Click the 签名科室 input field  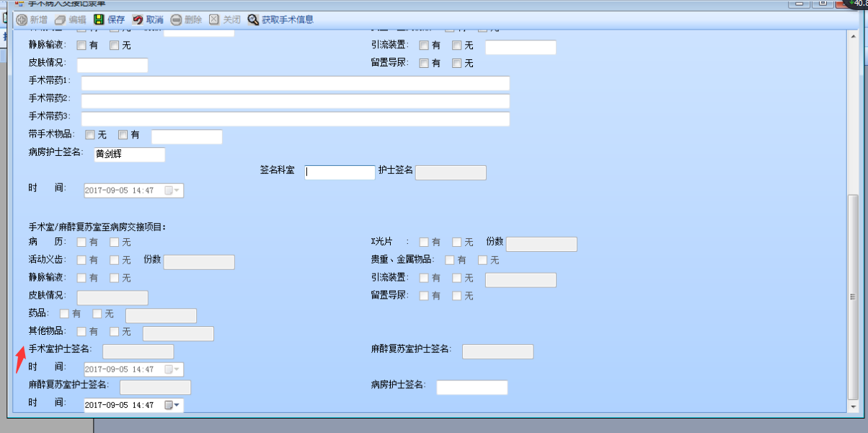340,172
